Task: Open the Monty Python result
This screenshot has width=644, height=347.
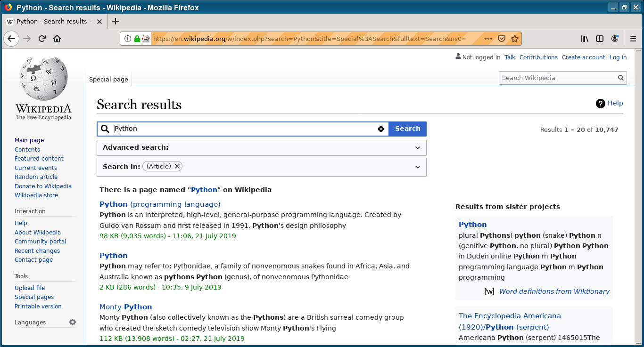Action: pyautogui.click(x=125, y=307)
